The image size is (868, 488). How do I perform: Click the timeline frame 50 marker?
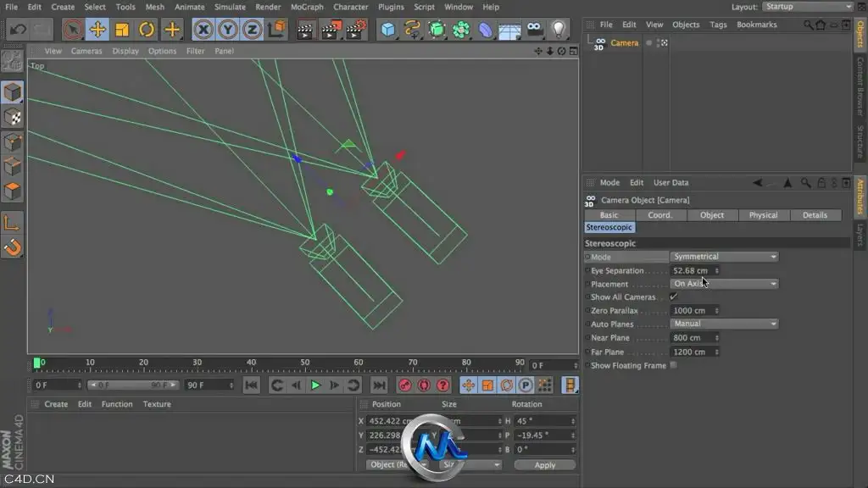[x=305, y=363]
